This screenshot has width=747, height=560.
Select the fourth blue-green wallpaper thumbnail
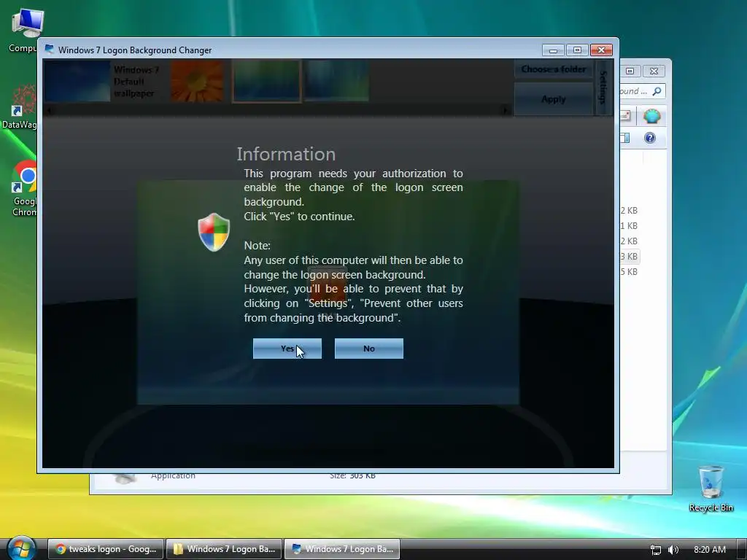point(337,82)
